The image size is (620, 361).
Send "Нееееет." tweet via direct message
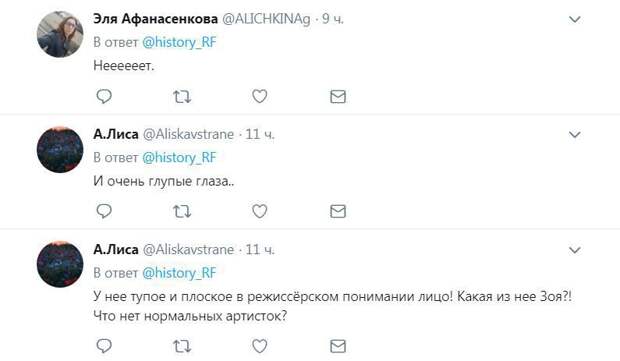(x=338, y=96)
